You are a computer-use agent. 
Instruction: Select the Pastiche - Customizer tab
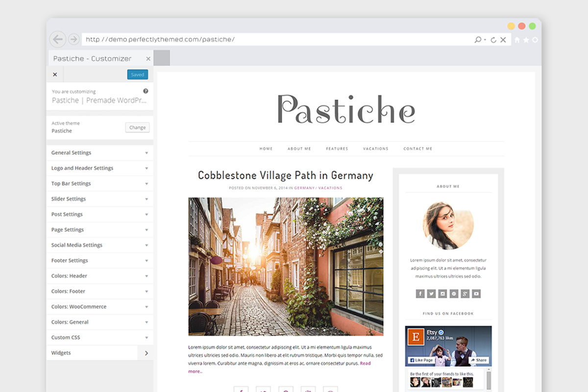pyautogui.click(x=100, y=58)
